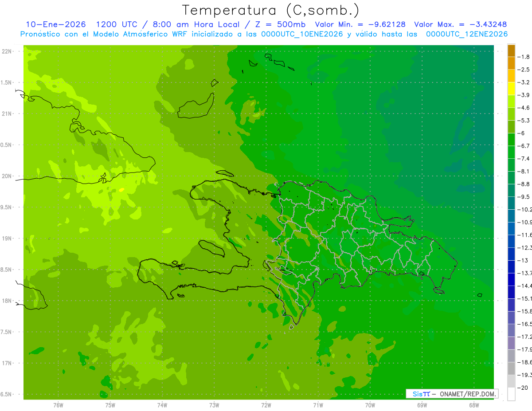Click the '68W' longitude label
Image resolution: width=532 pixels, height=411 pixels.
[474, 405]
